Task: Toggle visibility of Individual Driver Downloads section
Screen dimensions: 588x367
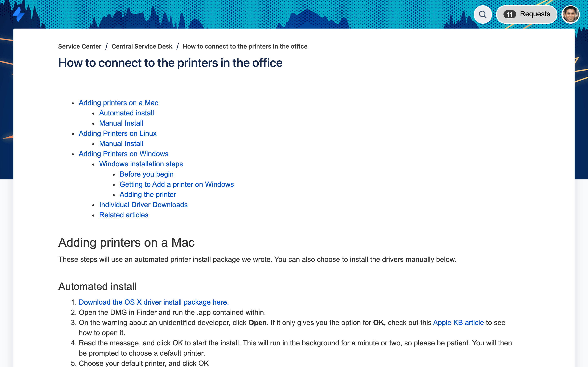Action: tap(143, 204)
